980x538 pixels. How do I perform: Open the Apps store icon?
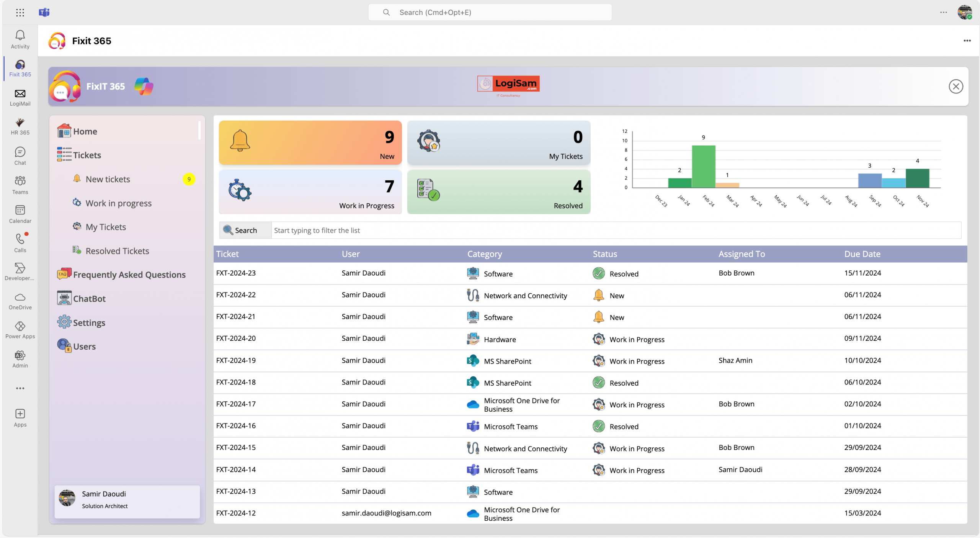coord(20,418)
